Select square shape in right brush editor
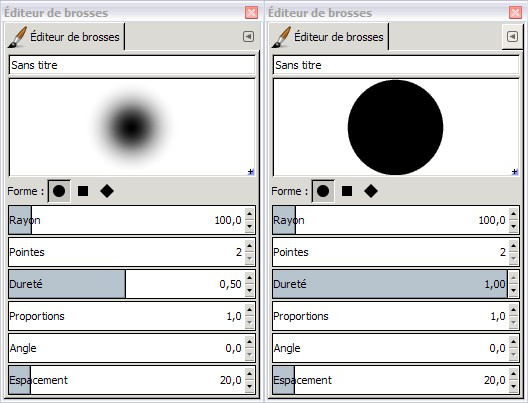The width and height of the screenshot is (528, 403). tap(347, 191)
